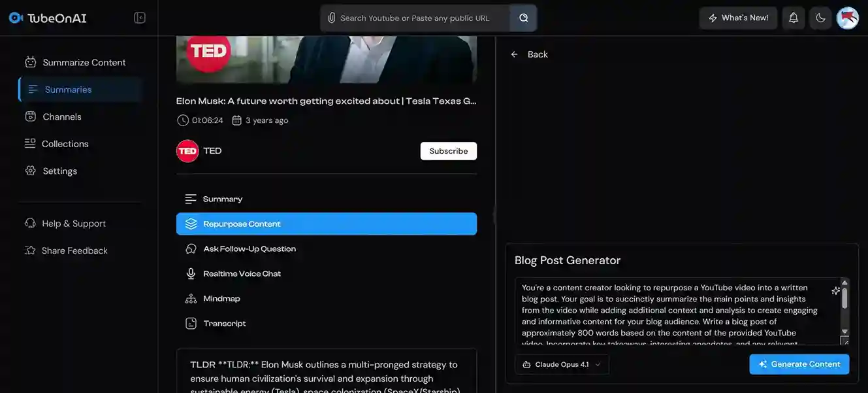Click the scrollbar down arrow in prompt box
The height and width of the screenshot is (393, 868).
click(844, 332)
